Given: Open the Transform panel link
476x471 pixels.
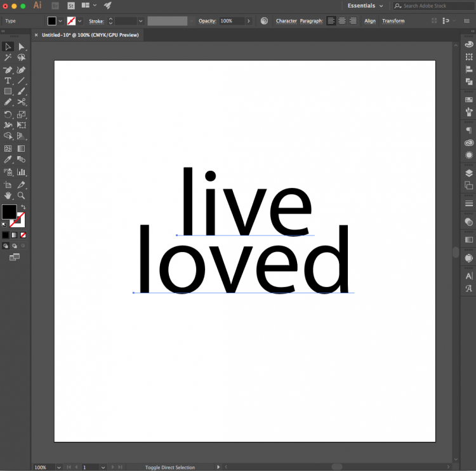Looking at the screenshot, I should (x=393, y=21).
